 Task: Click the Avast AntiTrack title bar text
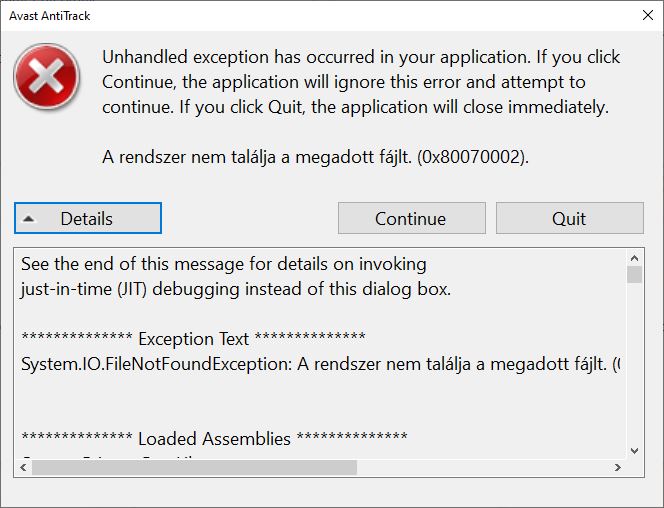click(x=50, y=16)
